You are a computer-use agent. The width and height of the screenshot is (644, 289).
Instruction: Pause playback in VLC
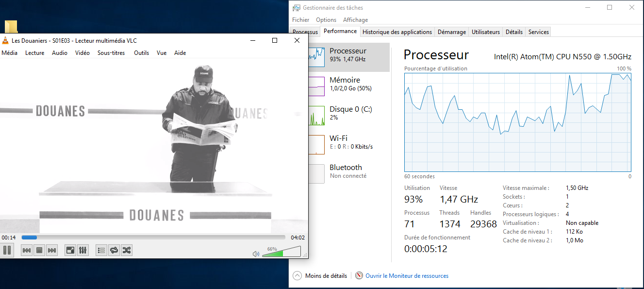(x=7, y=250)
